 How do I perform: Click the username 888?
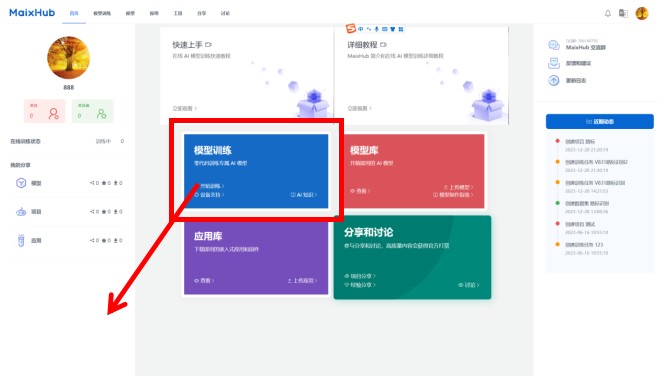point(68,87)
